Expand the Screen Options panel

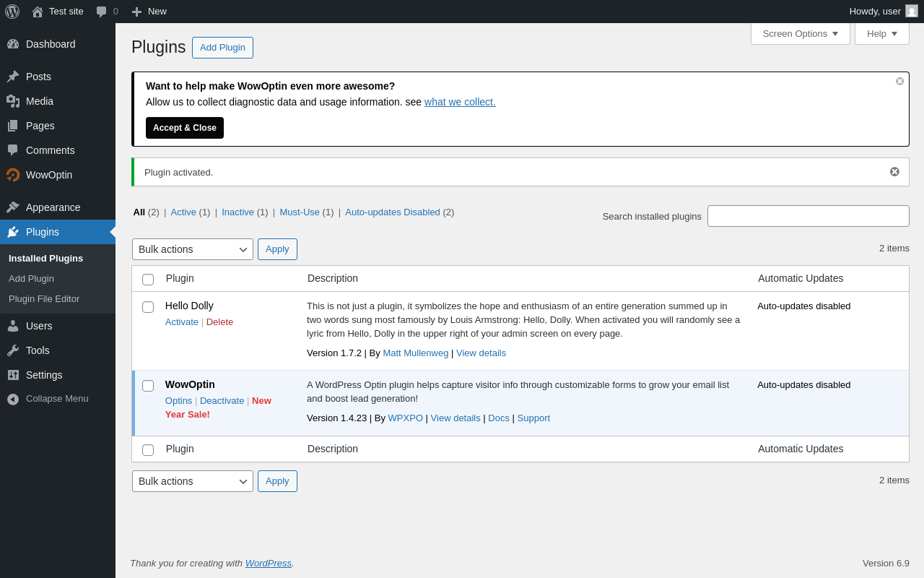coord(801,33)
